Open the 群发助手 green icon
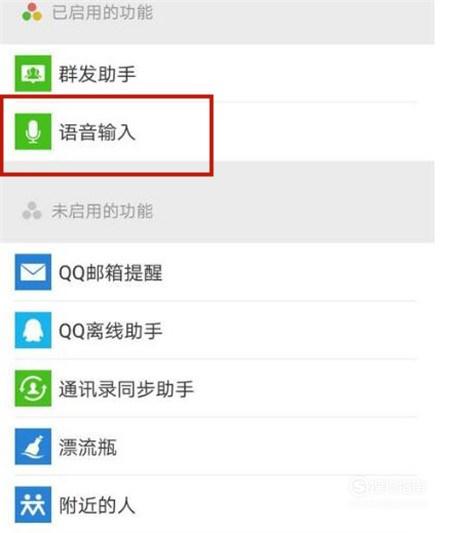Image resolution: width=450 pixels, height=533 pixels. tap(33, 73)
